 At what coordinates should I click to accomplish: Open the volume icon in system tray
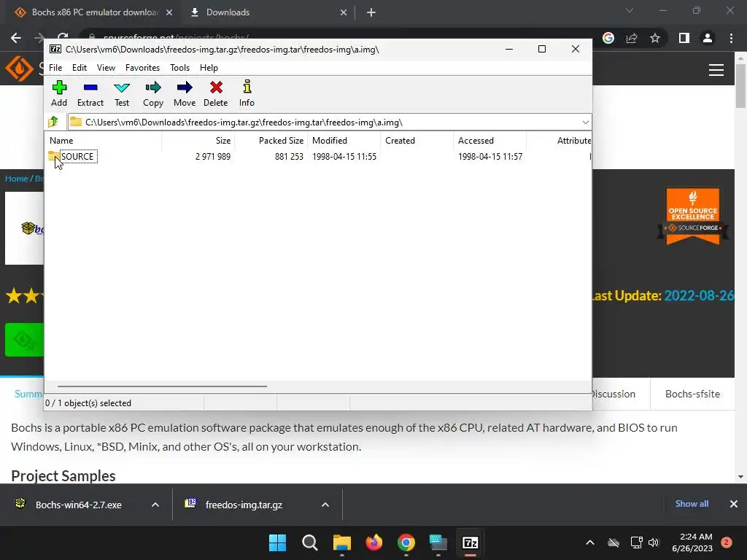coord(653,542)
